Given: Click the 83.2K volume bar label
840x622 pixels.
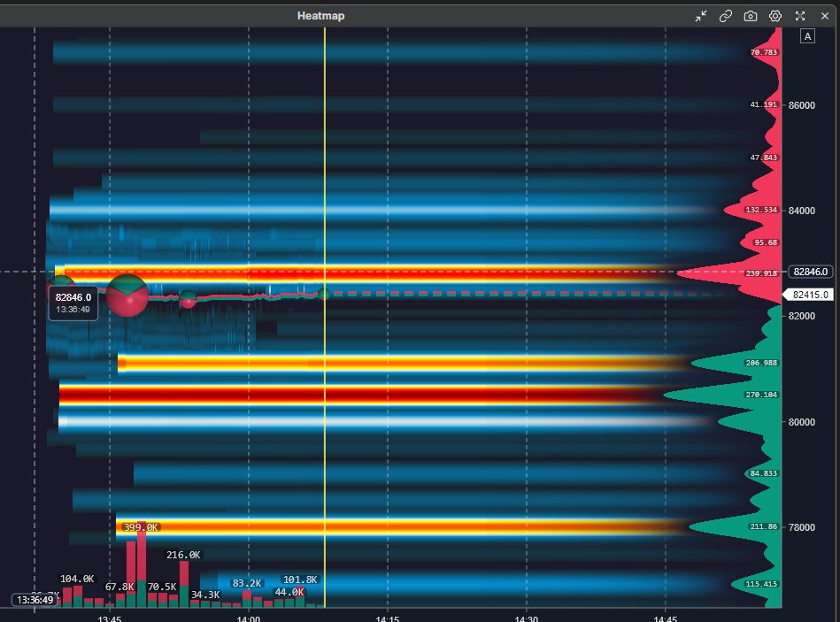Looking at the screenshot, I should click(x=247, y=583).
